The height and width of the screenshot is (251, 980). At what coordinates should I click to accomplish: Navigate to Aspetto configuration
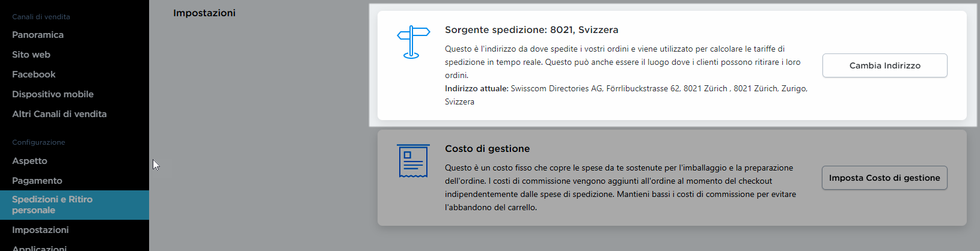coord(29,161)
